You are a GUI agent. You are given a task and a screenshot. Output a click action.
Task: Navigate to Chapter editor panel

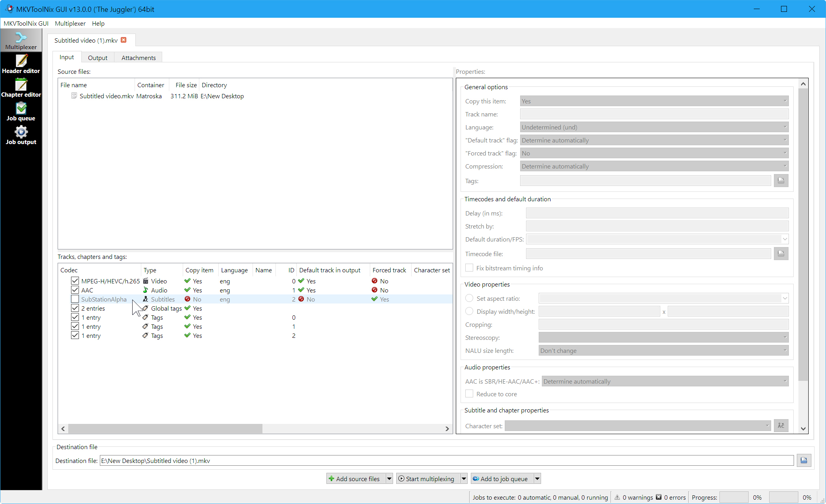click(21, 88)
